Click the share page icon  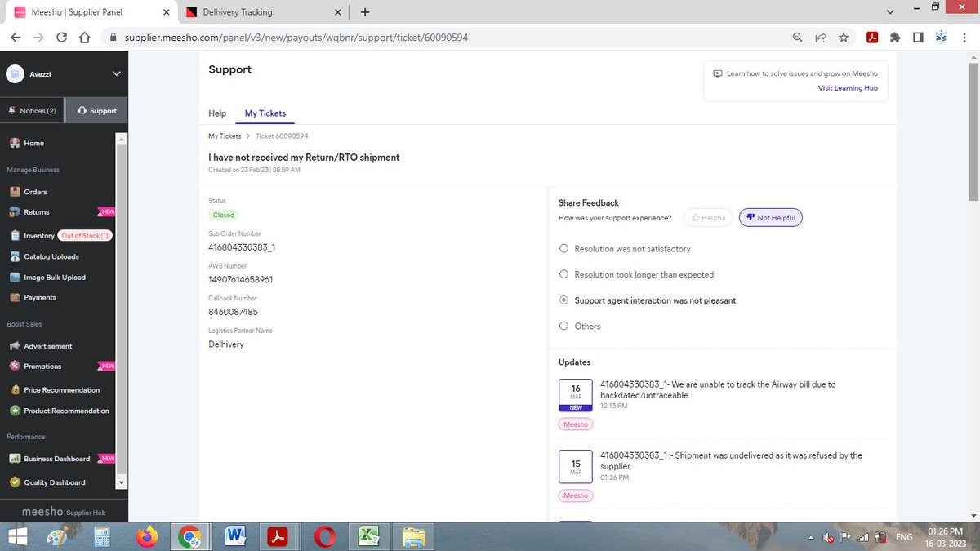pos(821,38)
